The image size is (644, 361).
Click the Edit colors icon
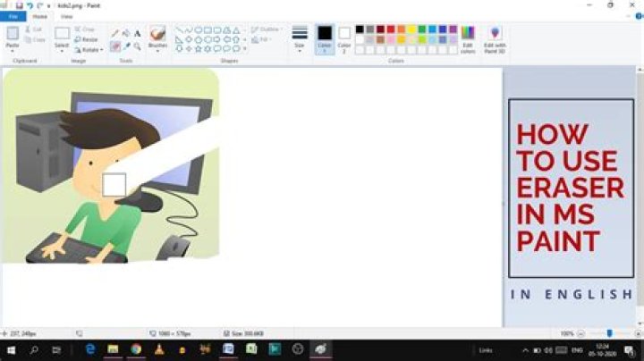[468, 38]
